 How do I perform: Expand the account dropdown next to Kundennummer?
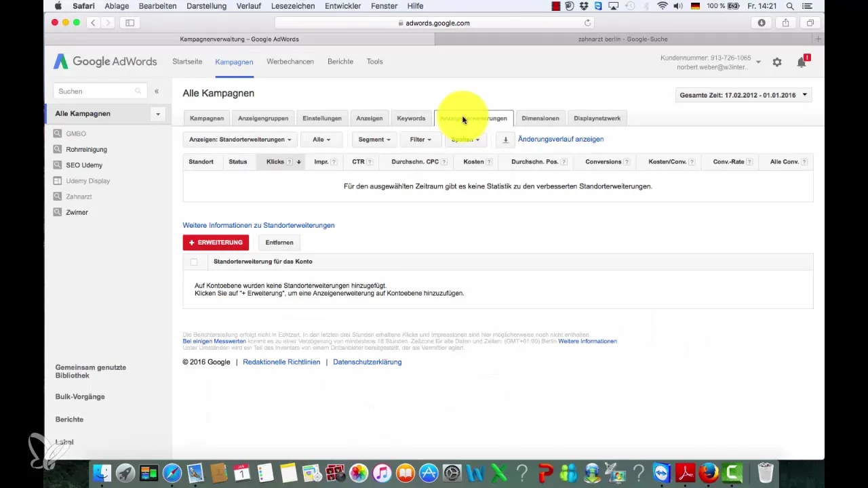click(x=758, y=62)
